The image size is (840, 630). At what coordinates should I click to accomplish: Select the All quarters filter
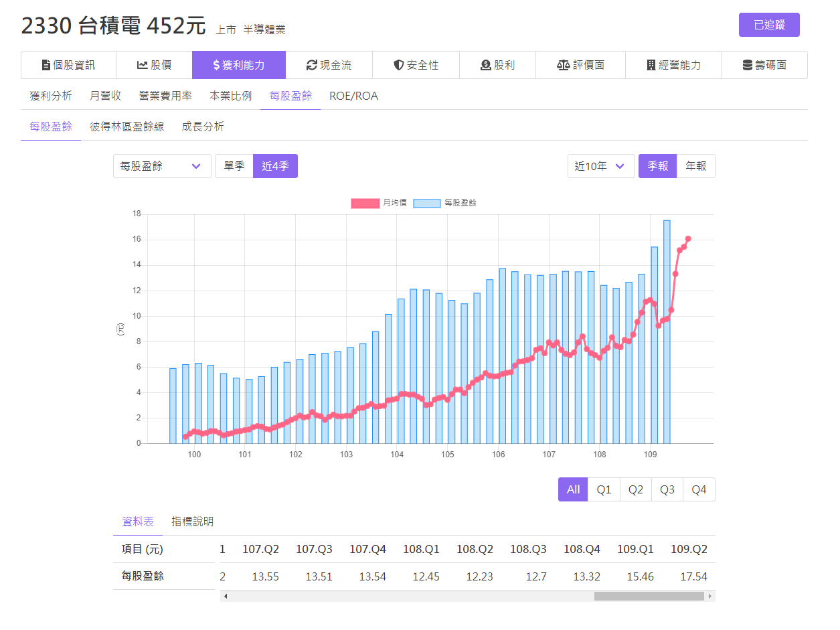coord(574,489)
